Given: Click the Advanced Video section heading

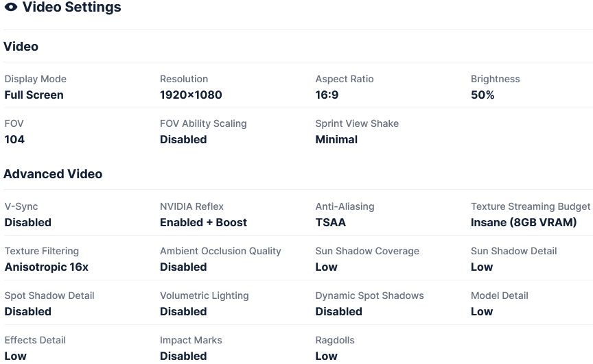Looking at the screenshot, I should point(53,174).
